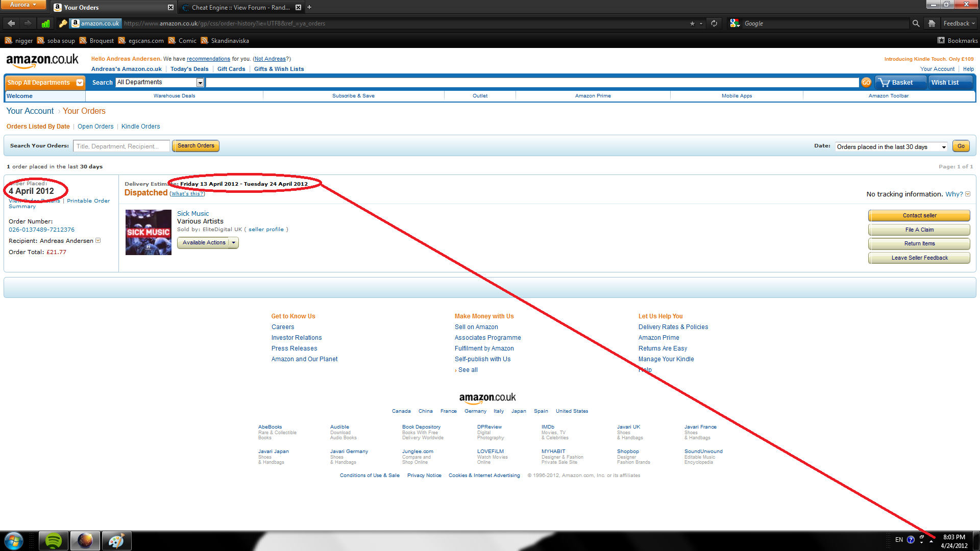Viewport: 980px width, 551px height.
Task: Open the Paint icon in the taskbar
Action: (x=116, y=541)
